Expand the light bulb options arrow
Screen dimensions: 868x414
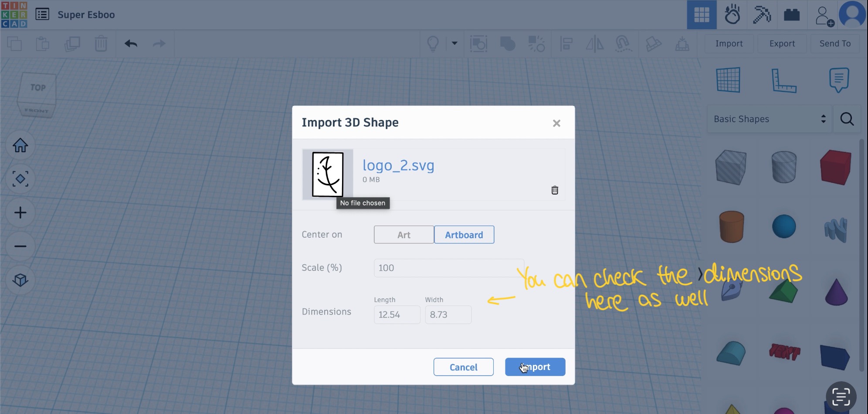pos(454,44)
